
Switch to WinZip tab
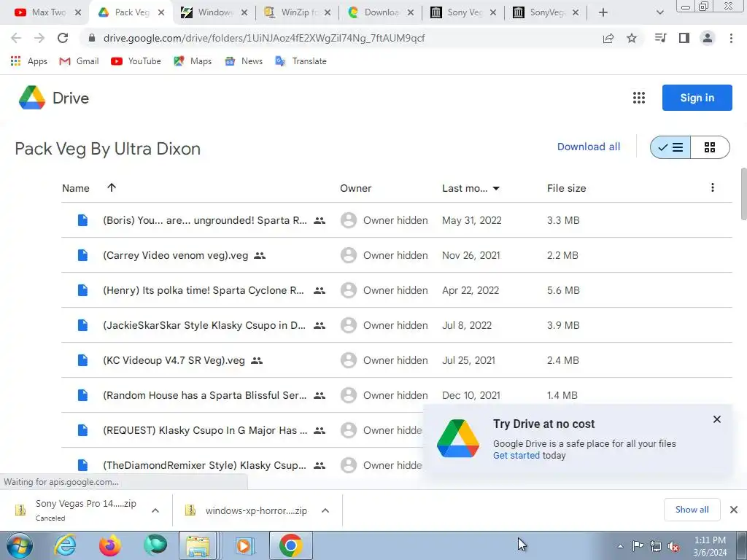point(298,12)
